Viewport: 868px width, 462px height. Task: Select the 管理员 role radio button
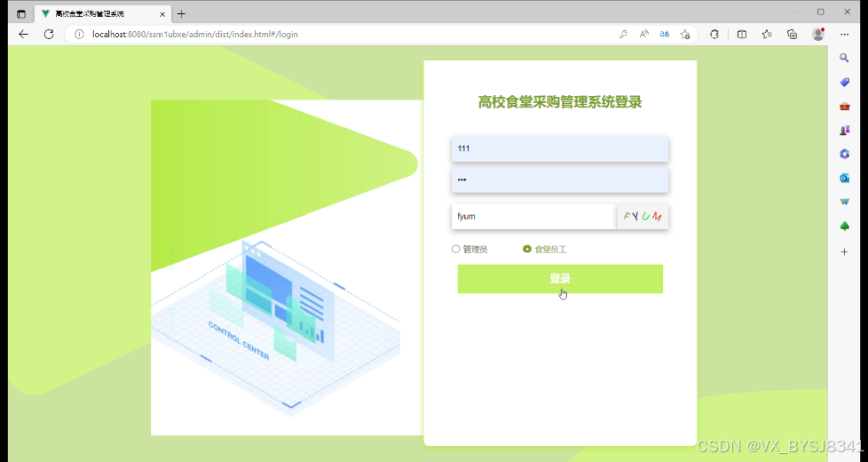click(x=455, y=250)
